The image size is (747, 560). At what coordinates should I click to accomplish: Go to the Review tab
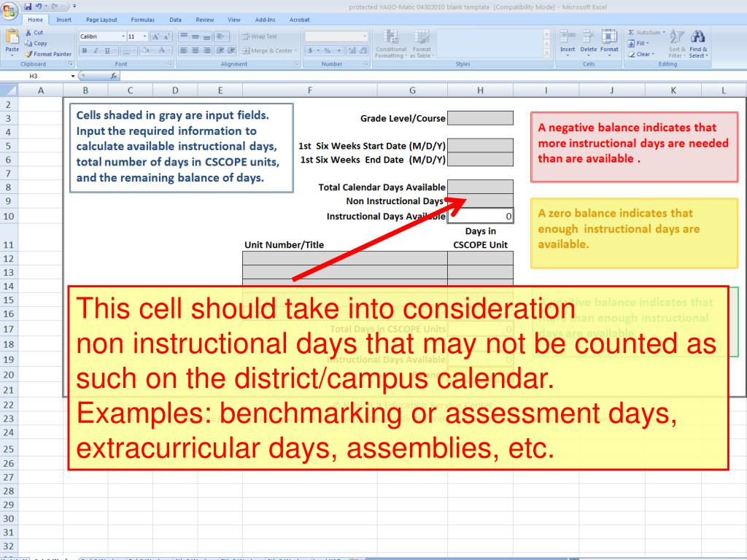point(205,20)
